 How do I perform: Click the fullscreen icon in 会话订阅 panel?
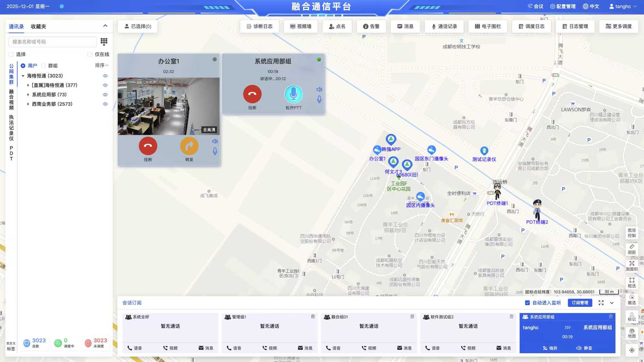pyautogui.click(x=601, y=303)
